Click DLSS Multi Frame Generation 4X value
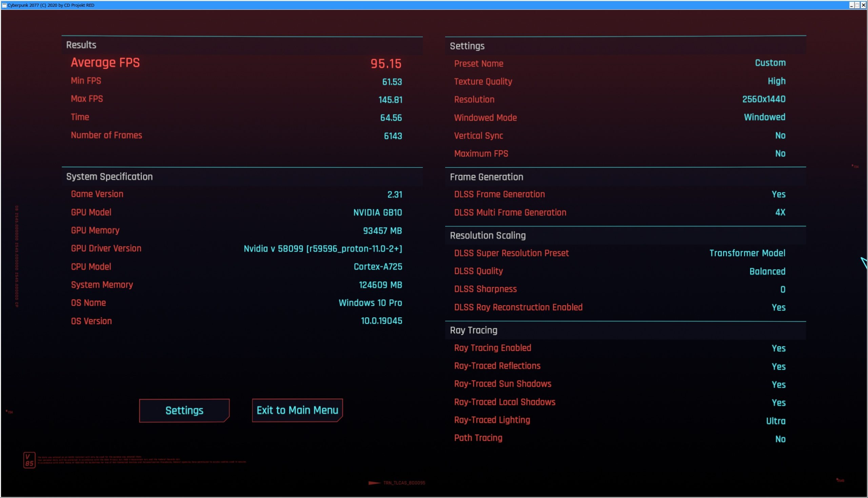This screenshot has height=498, width=868. [781, 213]
